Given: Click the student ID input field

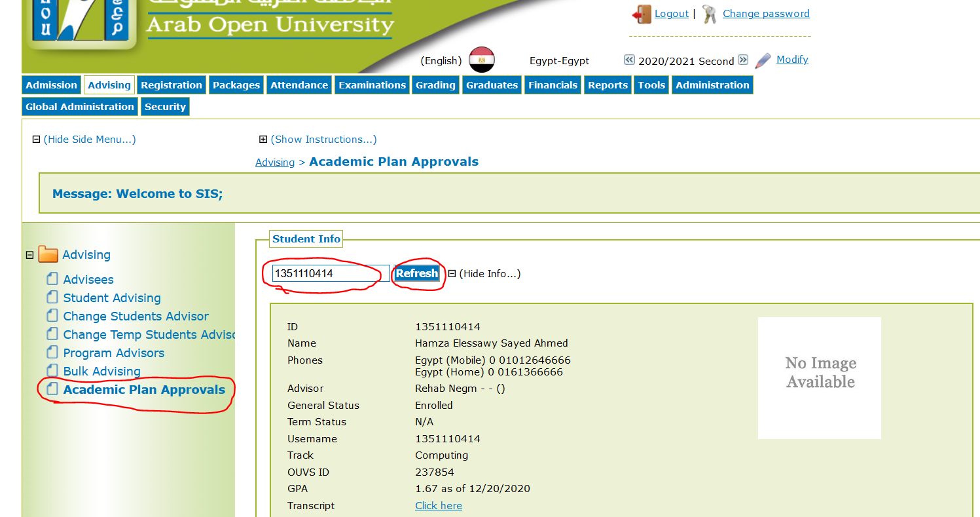Looking at the screenshot, I should (x=331, y=273).
